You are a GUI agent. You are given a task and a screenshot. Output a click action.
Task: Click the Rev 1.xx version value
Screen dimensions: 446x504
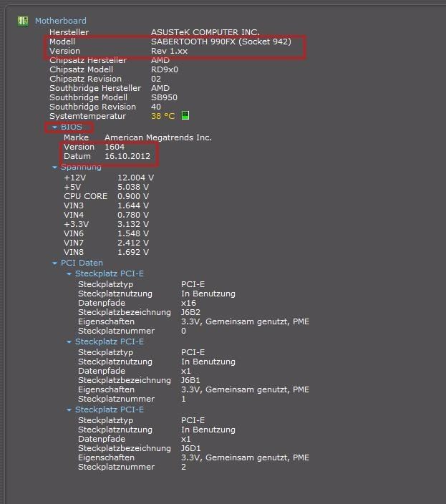pyautogui.click(x=170, y=51)
